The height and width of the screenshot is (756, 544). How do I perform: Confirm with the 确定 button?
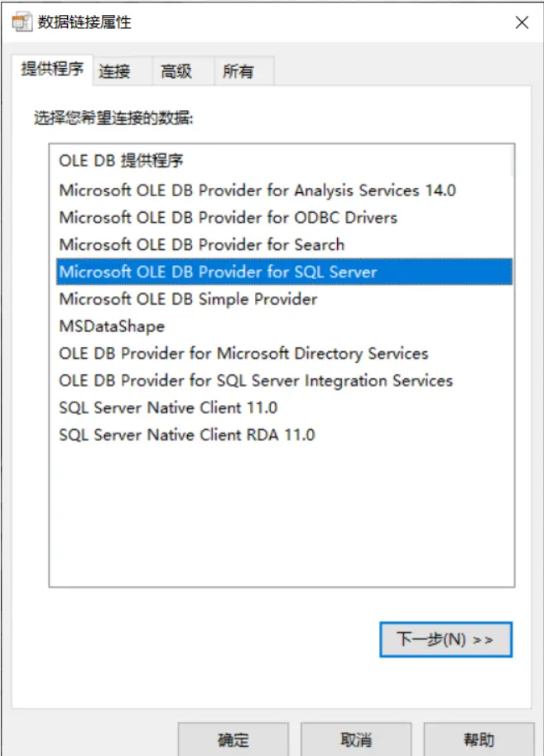coord(233,739)
